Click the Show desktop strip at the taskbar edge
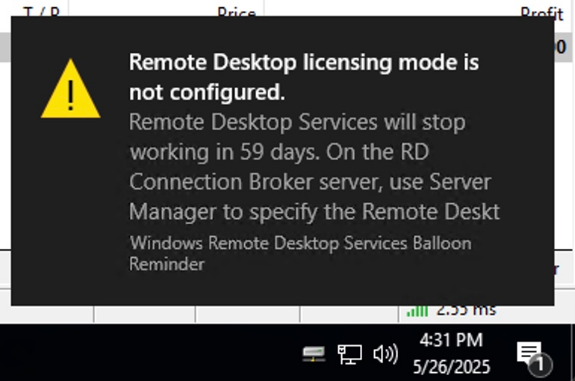 (573, 353)
